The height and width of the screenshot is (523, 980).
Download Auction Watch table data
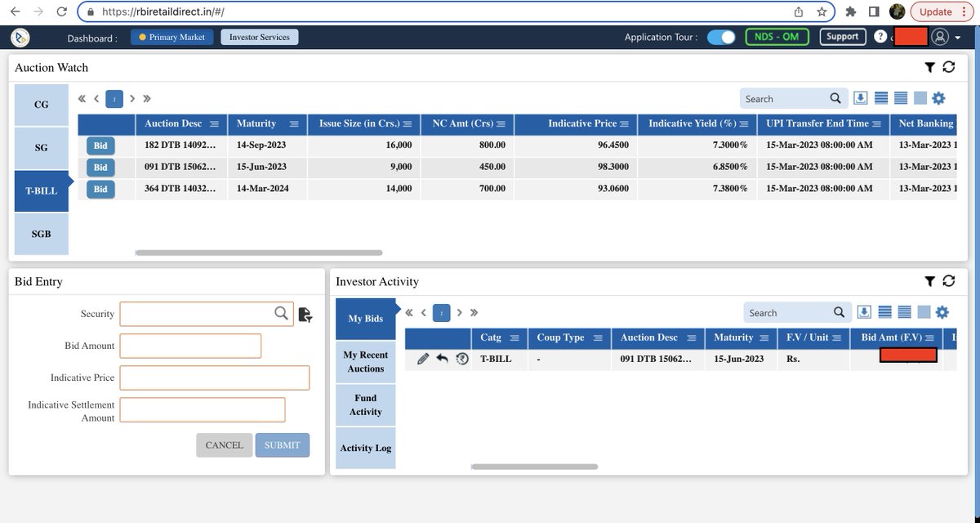click(x=860, y=98)
